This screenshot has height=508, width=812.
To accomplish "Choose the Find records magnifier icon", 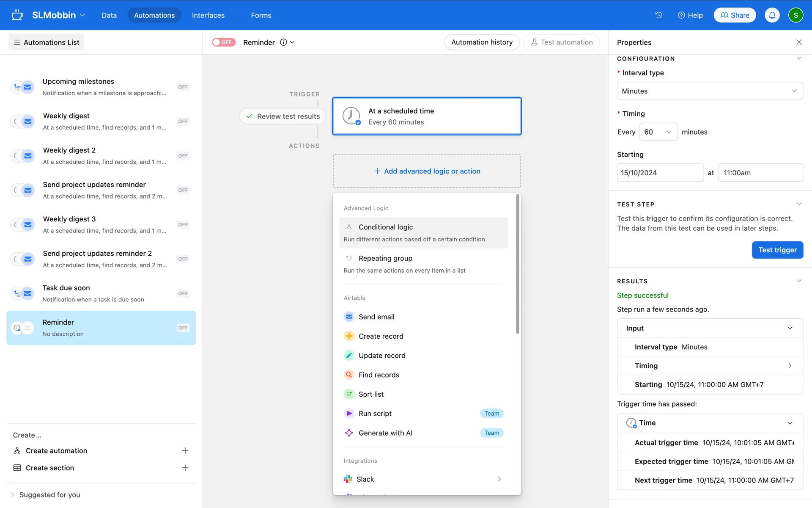I will pyautogui.click(x=349, y=375).
